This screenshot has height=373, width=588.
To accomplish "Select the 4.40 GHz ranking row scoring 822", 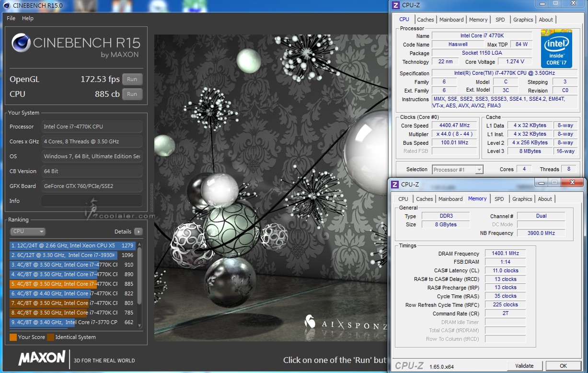I will point(72,293).
